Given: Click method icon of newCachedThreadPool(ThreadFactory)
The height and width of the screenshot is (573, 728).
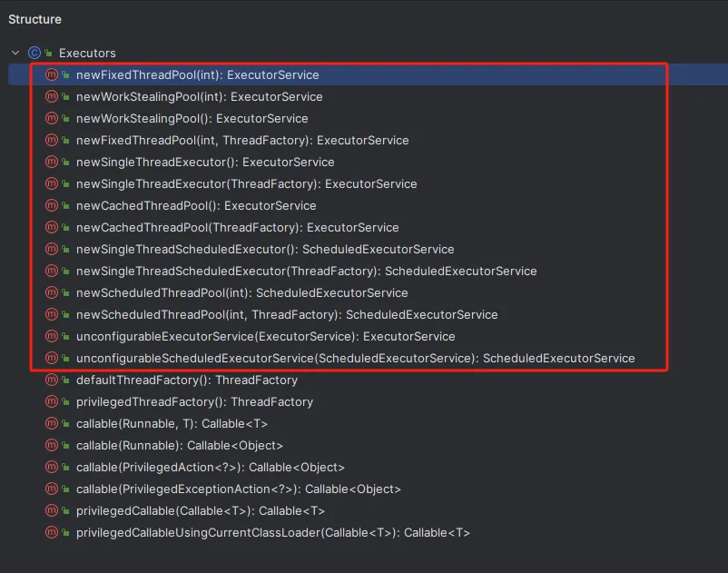Looking at the screenshot, I should click(52, 228).
